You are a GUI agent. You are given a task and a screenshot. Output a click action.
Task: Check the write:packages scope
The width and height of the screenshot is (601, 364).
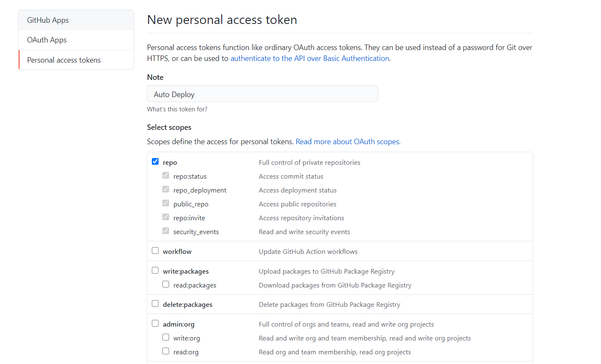tap(155, 270)
